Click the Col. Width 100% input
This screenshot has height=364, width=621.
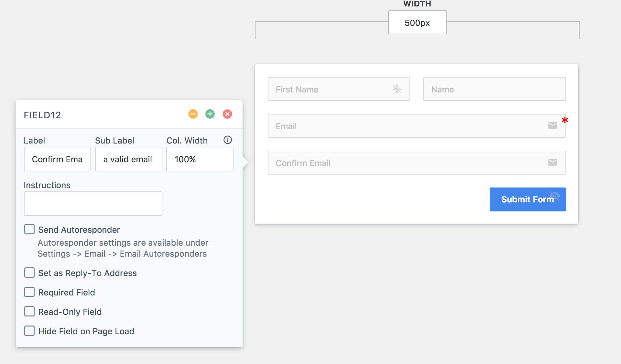click(x=200, y=159)
